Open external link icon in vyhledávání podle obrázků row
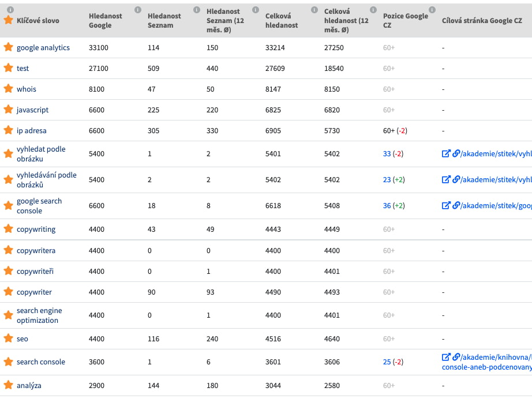 (446, 179)
